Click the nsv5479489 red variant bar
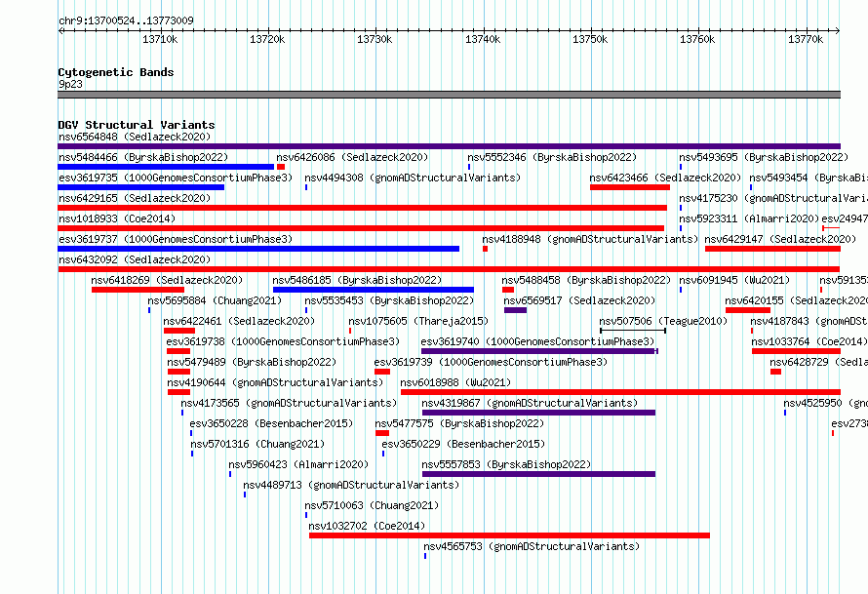 [178, 372]
